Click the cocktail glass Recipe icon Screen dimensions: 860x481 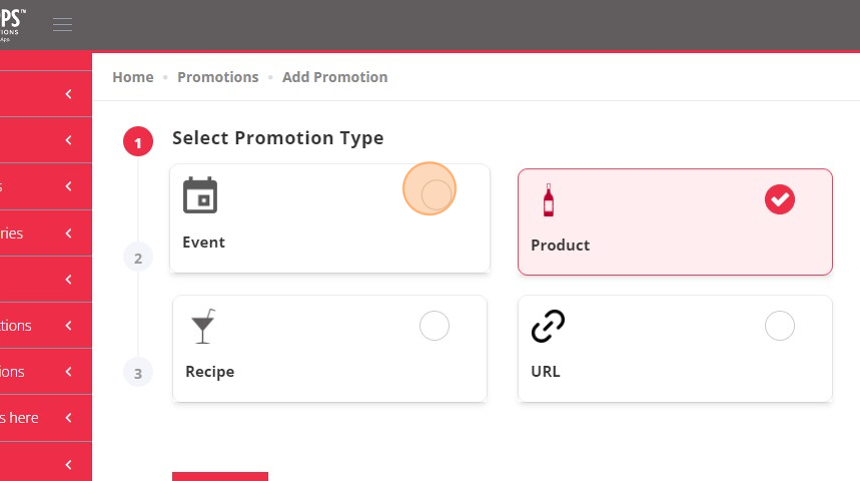click(203, 326)
